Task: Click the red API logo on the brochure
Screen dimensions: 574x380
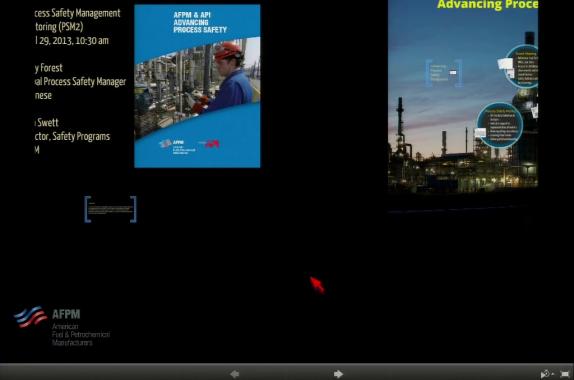Action: point(212,144)
